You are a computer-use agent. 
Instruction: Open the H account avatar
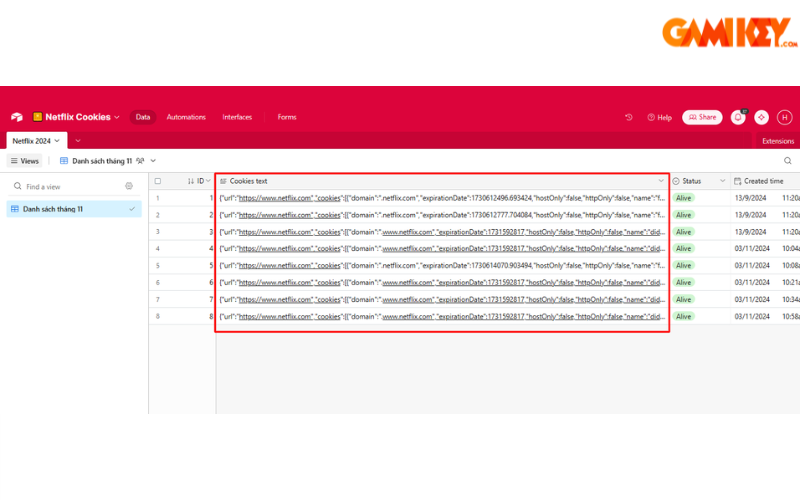click(x=785, y=117)
